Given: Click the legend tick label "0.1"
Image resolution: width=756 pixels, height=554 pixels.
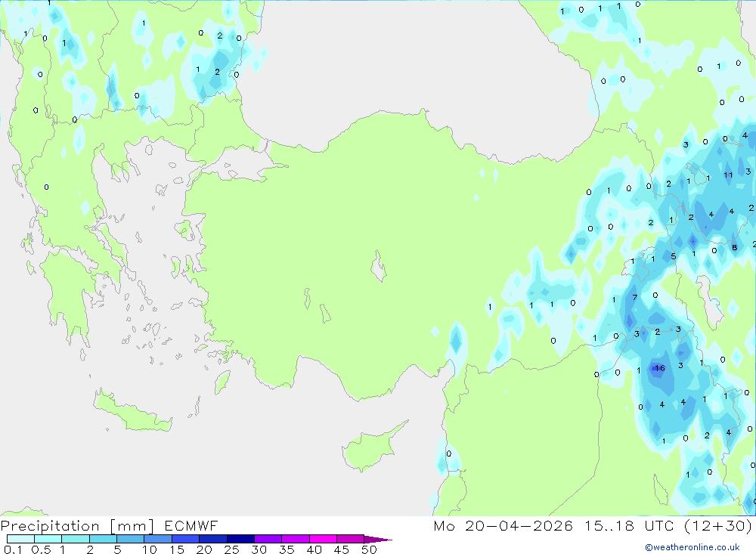Looking at the screenshot, I should point(13,549).
